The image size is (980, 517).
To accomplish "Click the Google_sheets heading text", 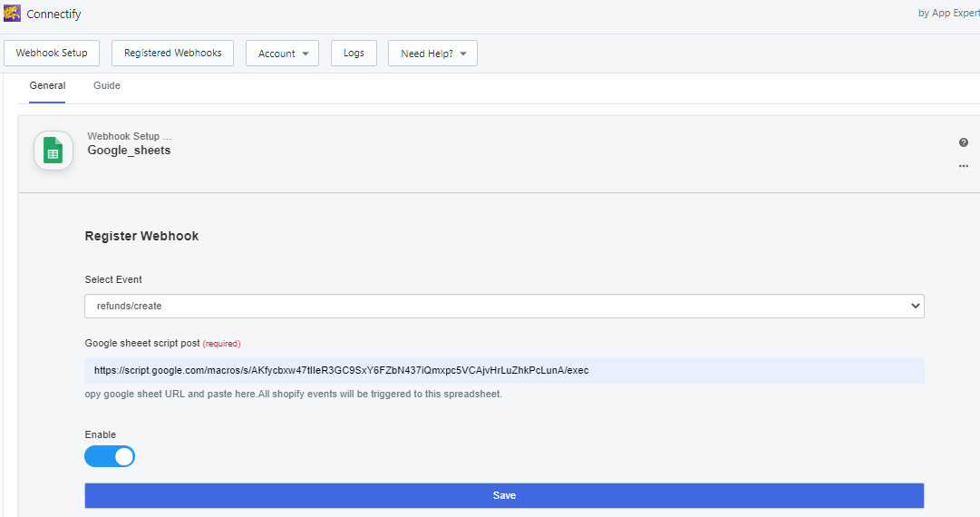I will [x=129, y=150].
